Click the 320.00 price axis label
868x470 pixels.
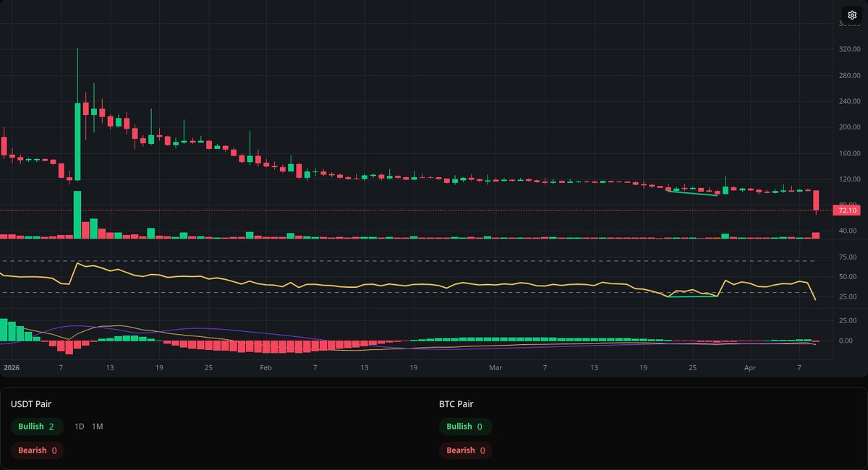(x=848, y=50)
